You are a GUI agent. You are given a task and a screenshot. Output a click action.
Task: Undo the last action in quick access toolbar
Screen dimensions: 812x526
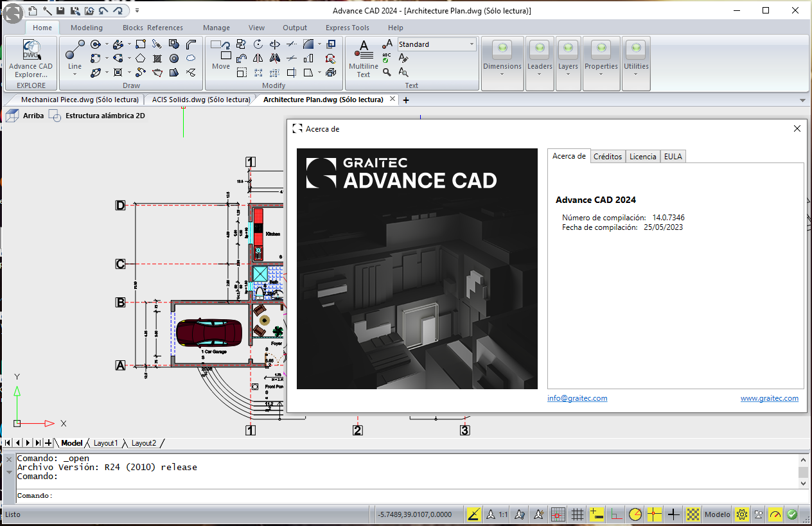pos(103,11)
